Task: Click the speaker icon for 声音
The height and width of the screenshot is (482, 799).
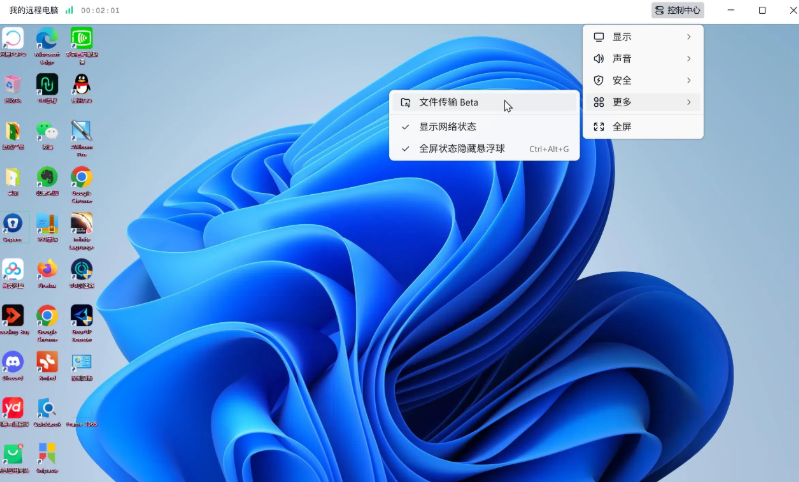Action: (599, 59)
